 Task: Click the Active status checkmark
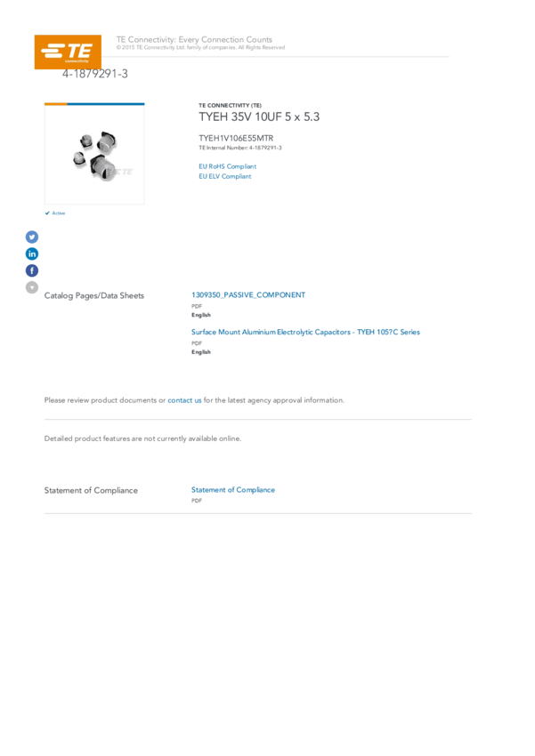coord(47,213)
